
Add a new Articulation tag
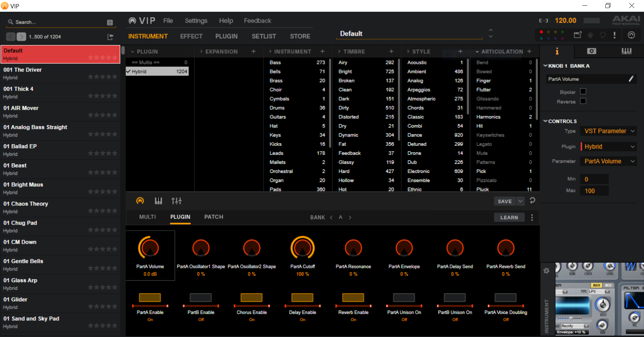(529, 51)
